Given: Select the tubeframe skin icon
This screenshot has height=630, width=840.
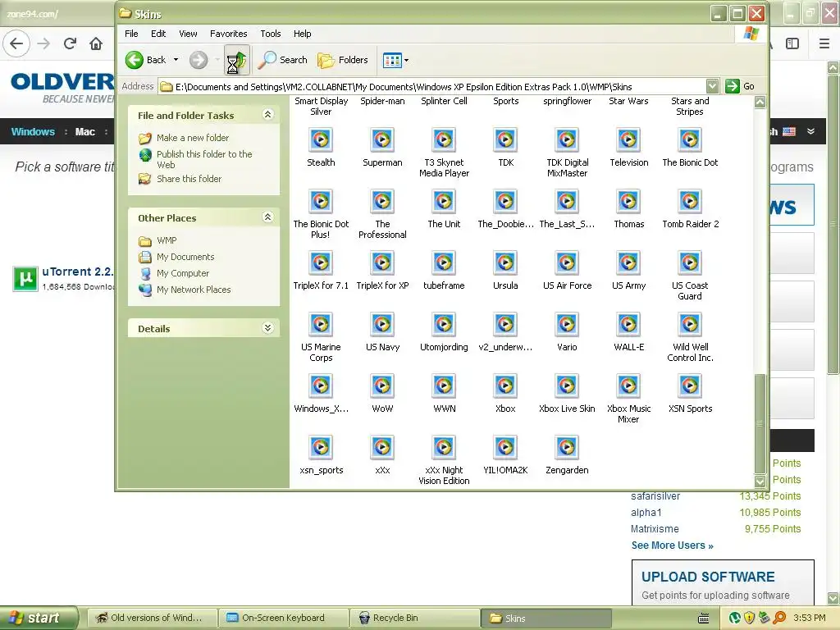Looking at the screenshot, I should point(444,263).
